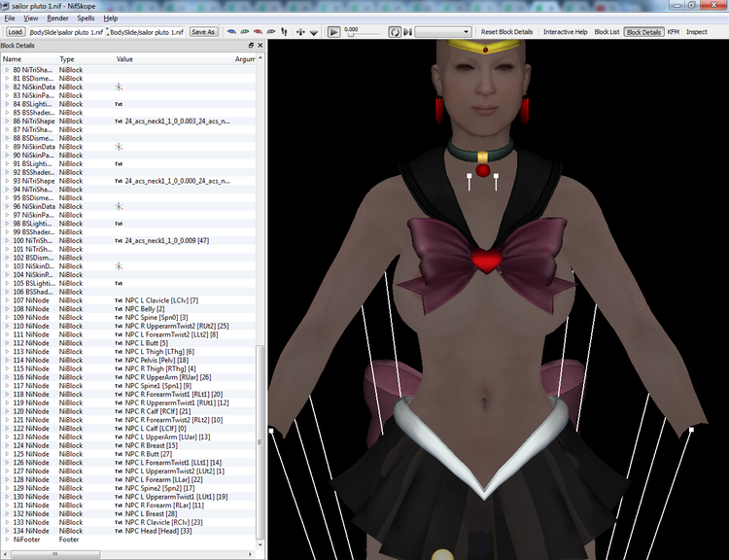Expand block 107 NiNode
The image size is (729, 560).
[x=7, y=300]
